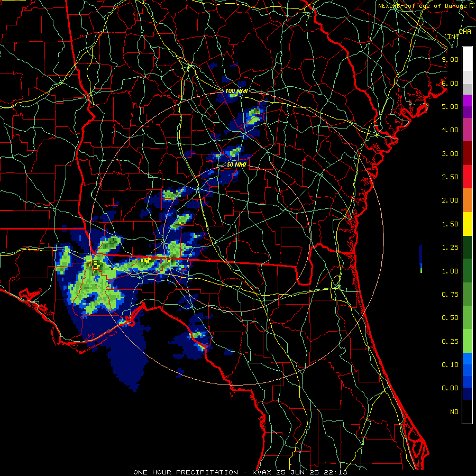This screenshot has height=476, width=476.
Task: Click the 3.00 legend value
Action: click(x=450, y=153)
